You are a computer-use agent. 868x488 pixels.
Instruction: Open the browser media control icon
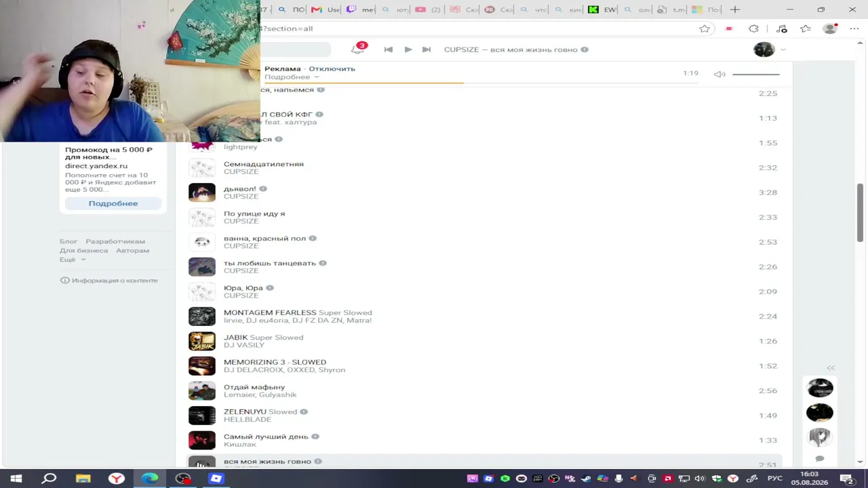click(781, 28)
